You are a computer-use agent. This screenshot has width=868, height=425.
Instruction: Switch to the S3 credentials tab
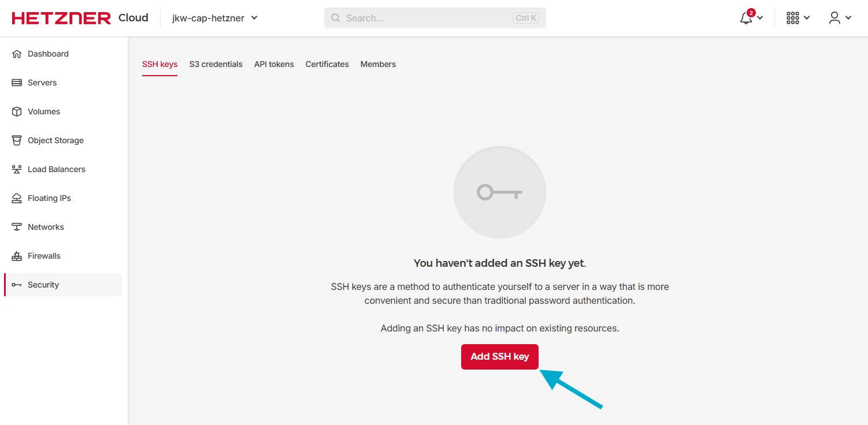216,64
